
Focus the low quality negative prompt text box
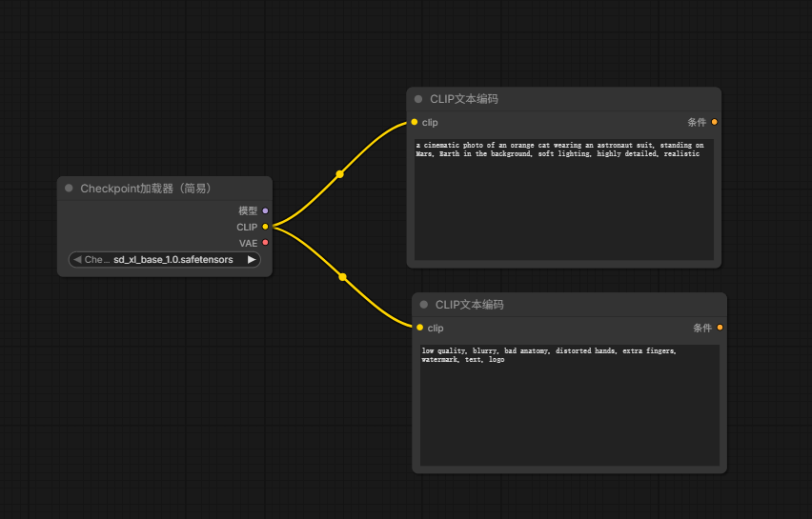coord(570,405)
